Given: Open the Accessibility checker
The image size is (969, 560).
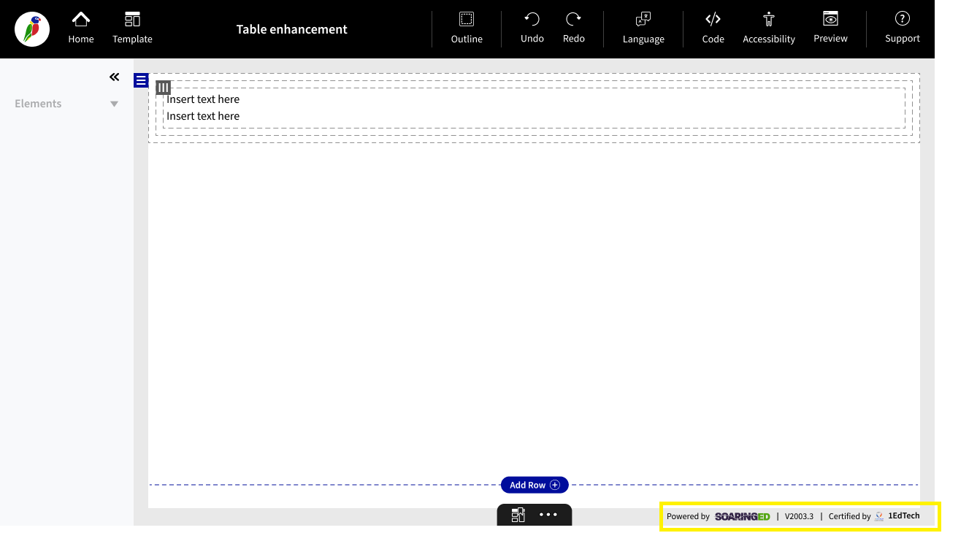Looking at the screenshot, I should [x=769, y=28].
